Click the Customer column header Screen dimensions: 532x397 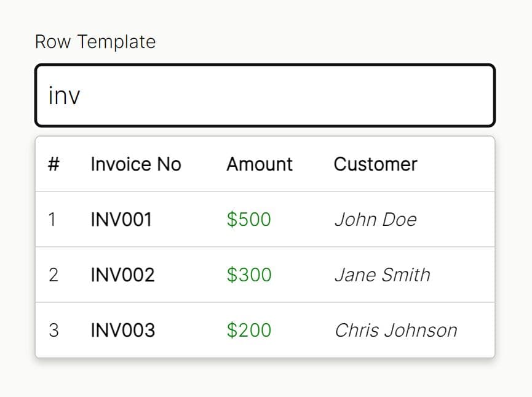(x=375, y=164)
